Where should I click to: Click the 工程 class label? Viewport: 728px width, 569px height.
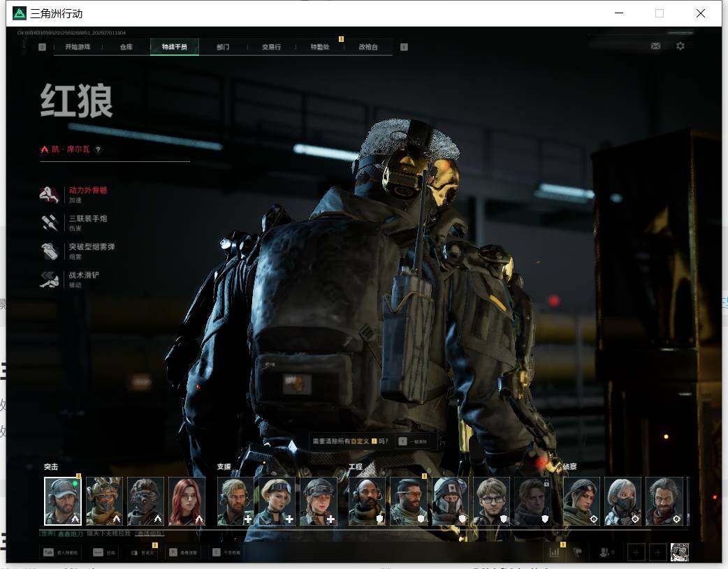coord(356,467)
